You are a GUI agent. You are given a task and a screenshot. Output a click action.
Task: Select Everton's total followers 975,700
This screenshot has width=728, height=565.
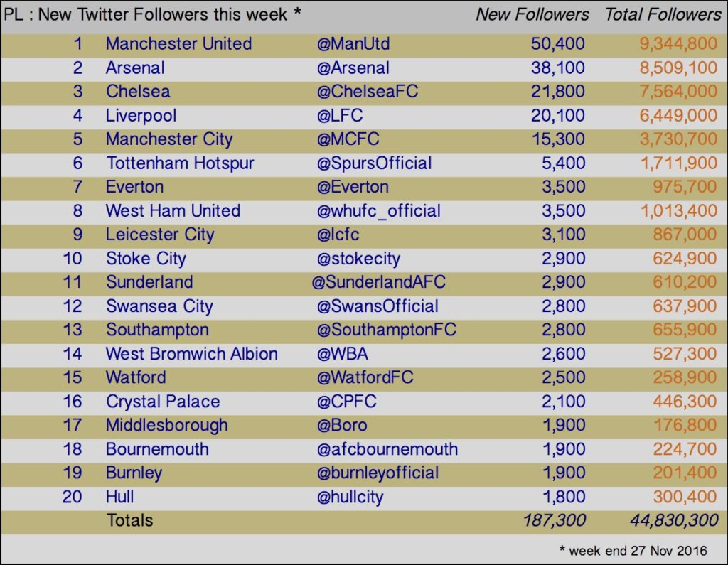[x=685, y=187]
